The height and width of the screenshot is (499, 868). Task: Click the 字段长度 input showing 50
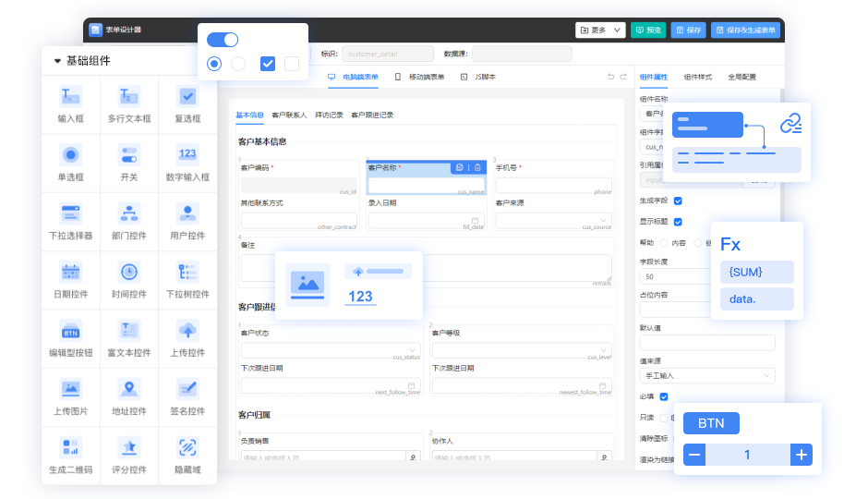(675, 276)
